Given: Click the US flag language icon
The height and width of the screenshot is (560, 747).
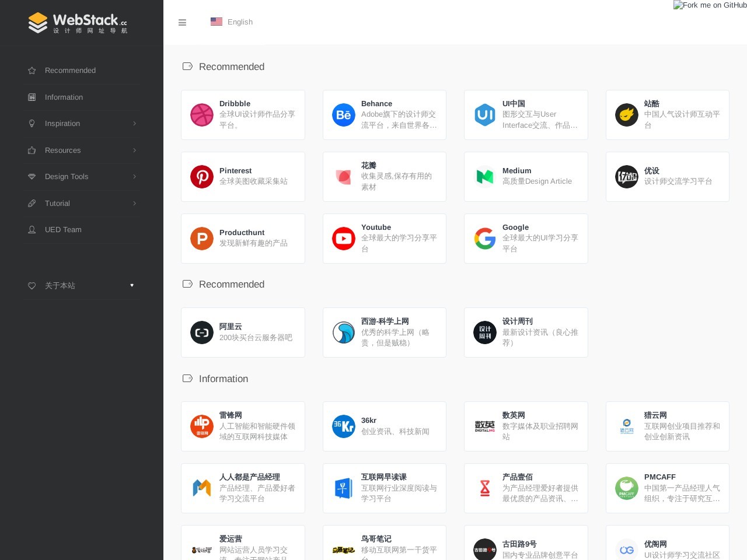Looking at the screenshot, I should [x=217, y=22].
